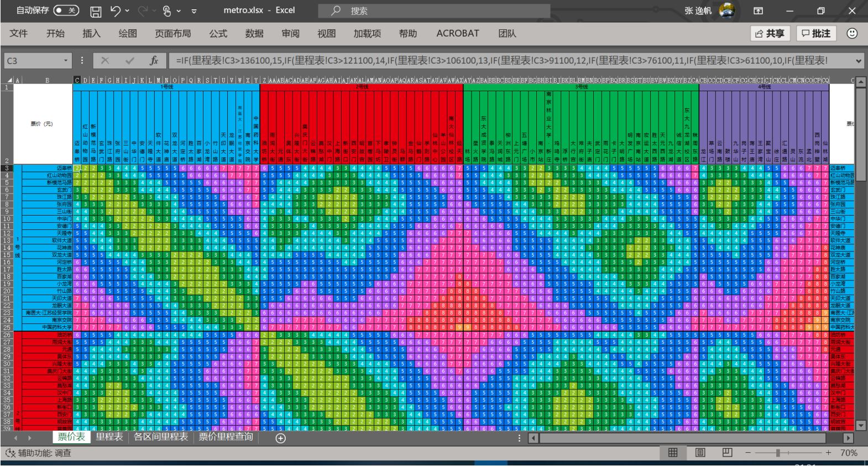Switch to Page Break Preview in status bar

[x=727, y=453]
